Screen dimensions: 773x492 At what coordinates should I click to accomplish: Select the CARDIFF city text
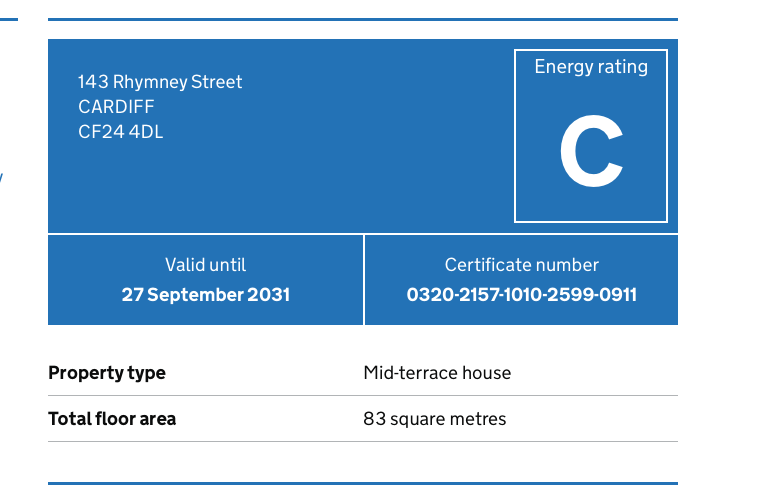[116, 107]
